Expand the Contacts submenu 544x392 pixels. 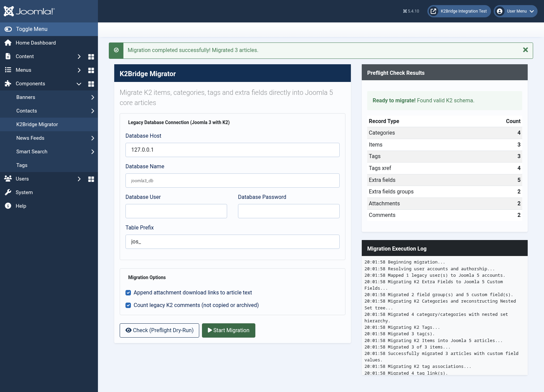(93, 111)
